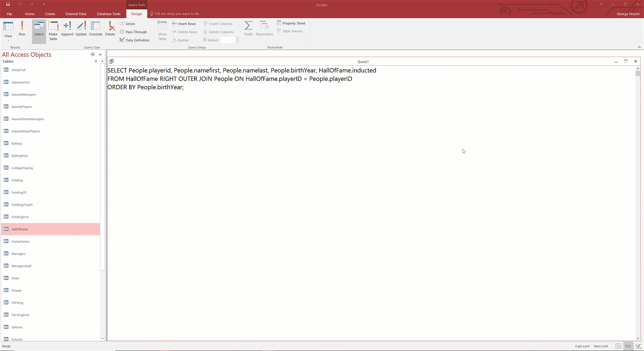Save using the Quick Access save icon

pyautogui.click(x=8, y=4)
